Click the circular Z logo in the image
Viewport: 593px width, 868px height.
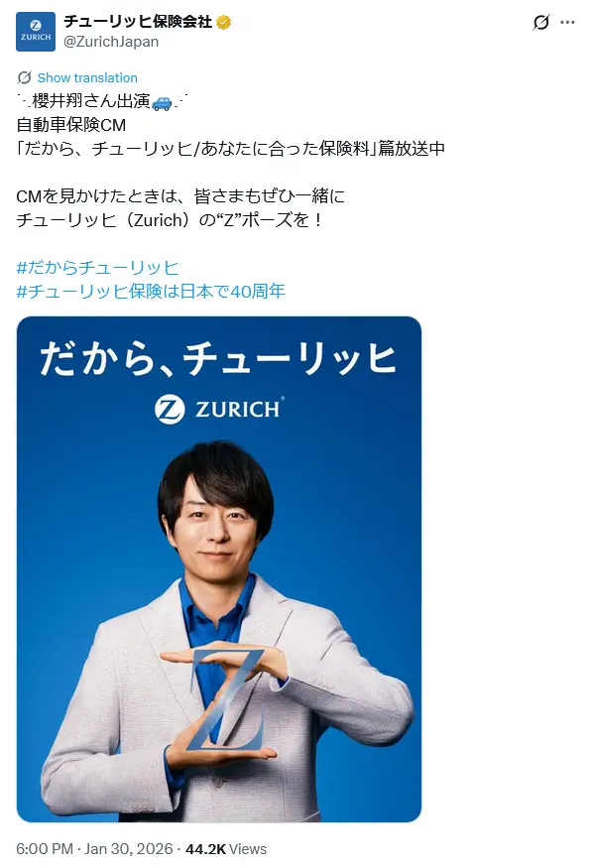tap(170, 410)
